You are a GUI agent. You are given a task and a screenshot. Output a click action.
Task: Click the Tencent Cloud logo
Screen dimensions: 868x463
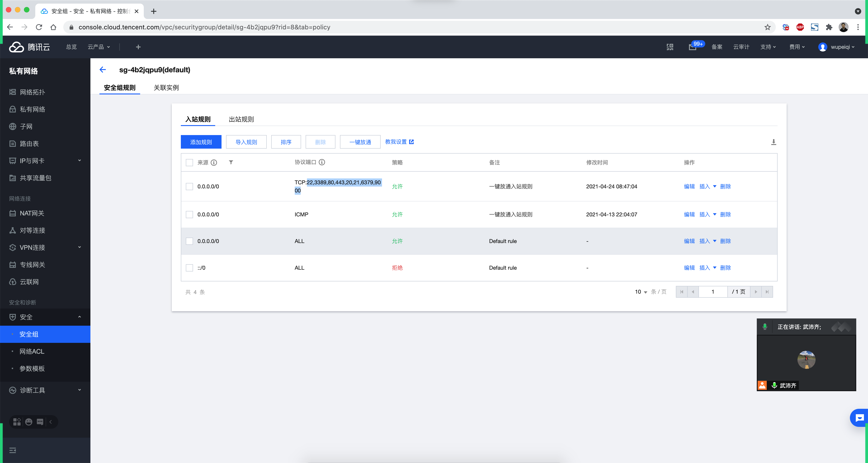[30, 47]
